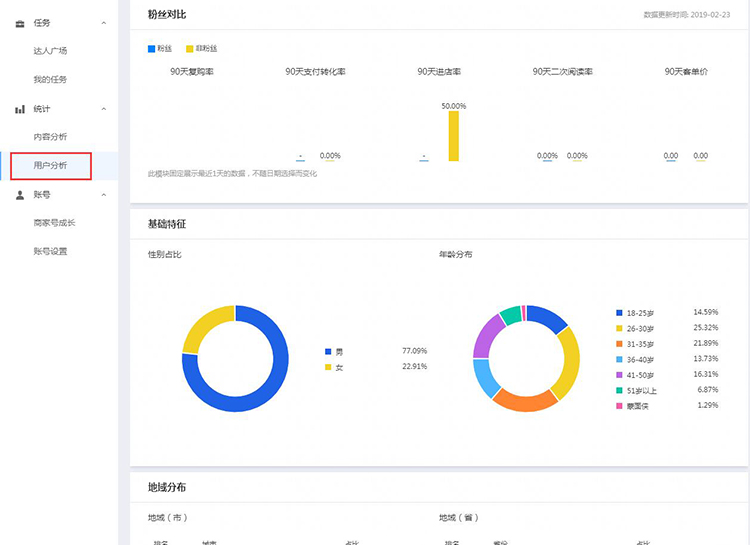Click the purple 41-50岁 legend marker
Image resolution: width=750 pixels, height=545 pixels.
pyautogui.click(x=620, y=374)
